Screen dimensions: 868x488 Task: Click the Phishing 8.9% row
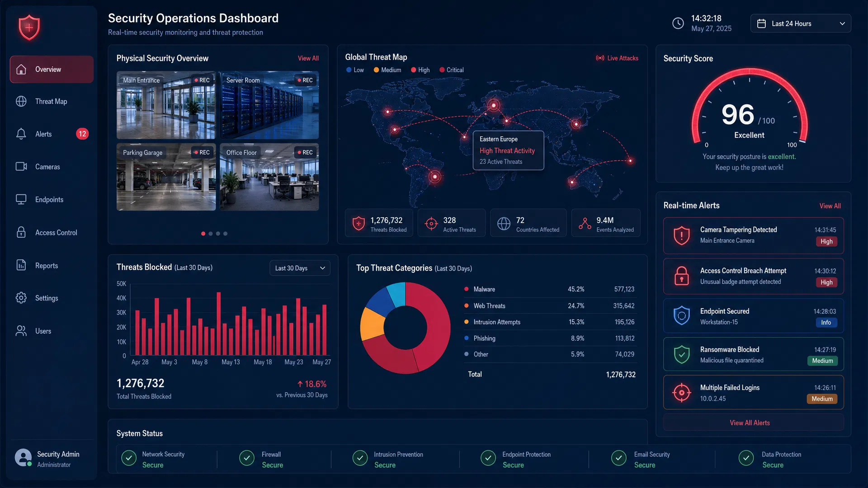pyautogui.click(x=549, y=338)
